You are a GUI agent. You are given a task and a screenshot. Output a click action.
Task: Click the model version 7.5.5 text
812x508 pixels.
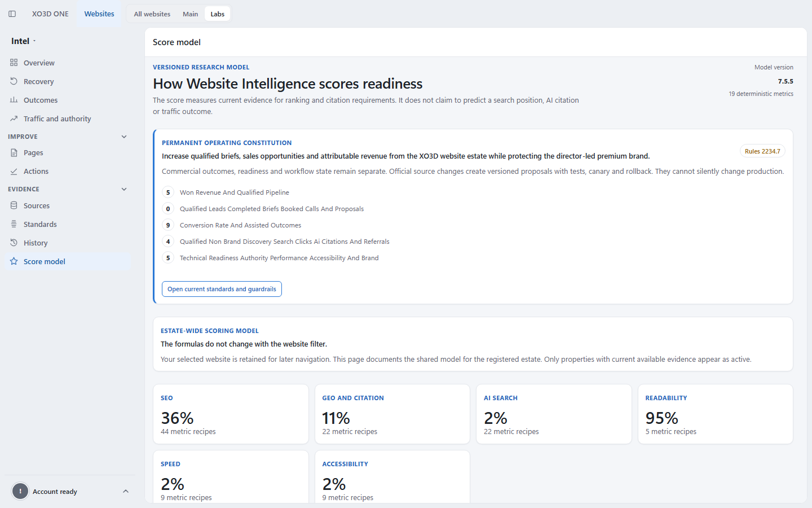[785, 81]
